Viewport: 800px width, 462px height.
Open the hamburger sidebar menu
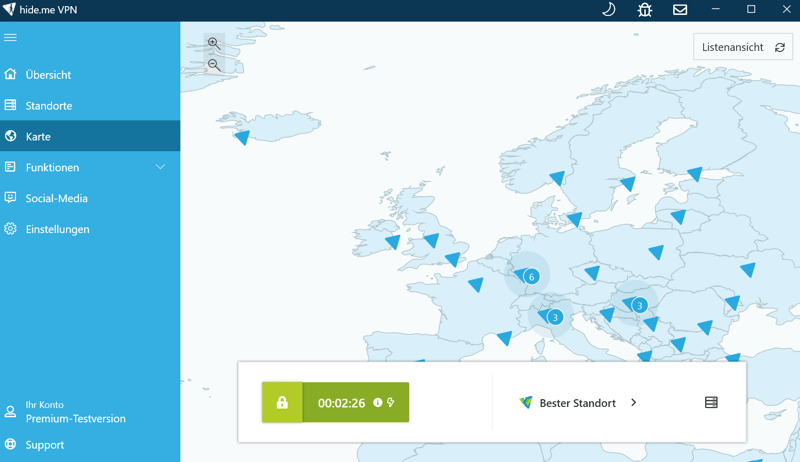pos(10,38)
